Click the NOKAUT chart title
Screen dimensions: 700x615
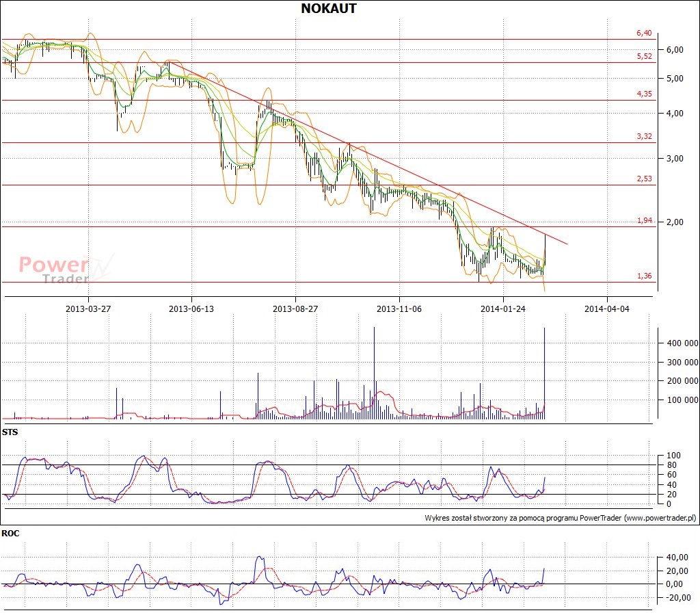329,8
